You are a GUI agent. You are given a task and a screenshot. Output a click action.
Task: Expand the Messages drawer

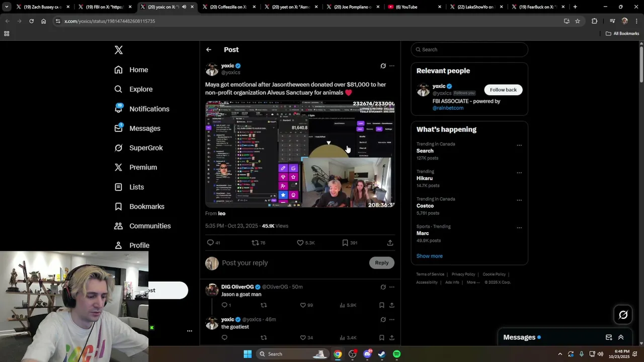point(621,337)
